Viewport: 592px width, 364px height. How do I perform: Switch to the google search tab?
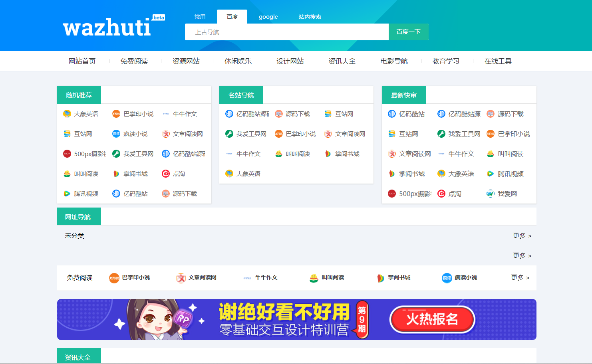(x=268, y=16)
